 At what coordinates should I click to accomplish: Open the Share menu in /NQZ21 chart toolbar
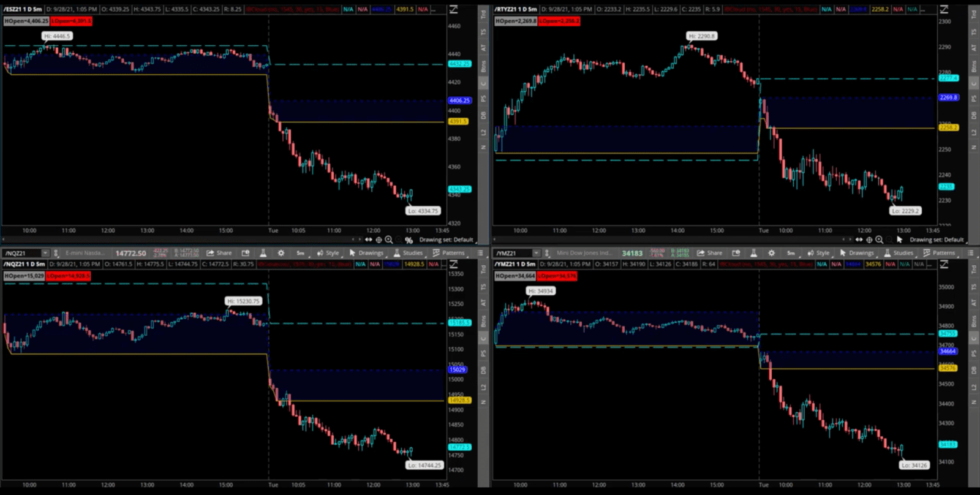point(219,253)
